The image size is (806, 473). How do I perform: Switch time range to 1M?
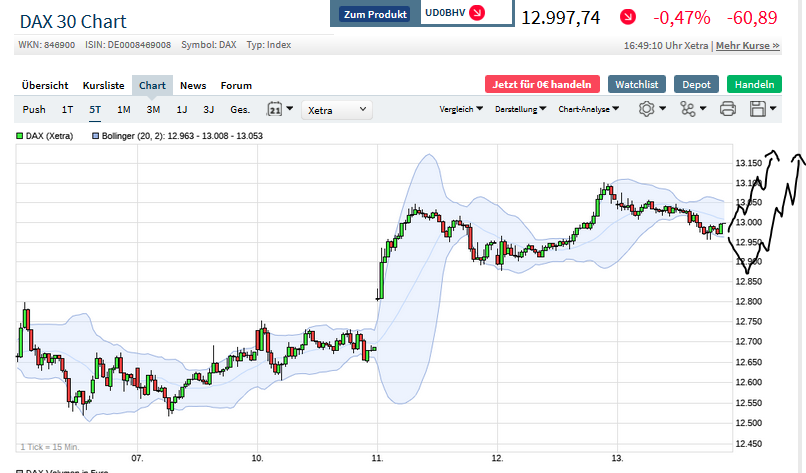click(x=124, y=109)
